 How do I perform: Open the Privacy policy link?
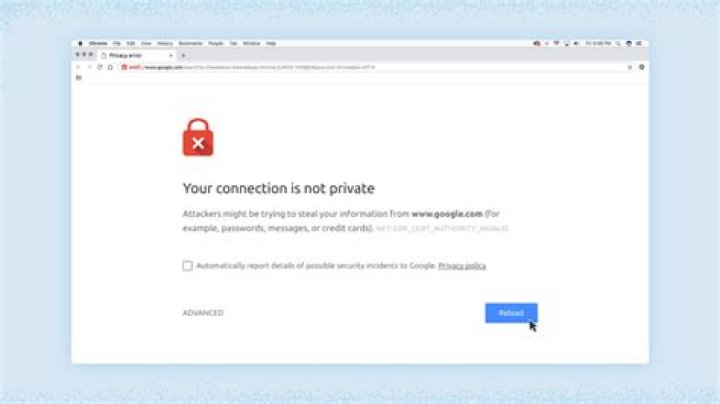[462, 266]
